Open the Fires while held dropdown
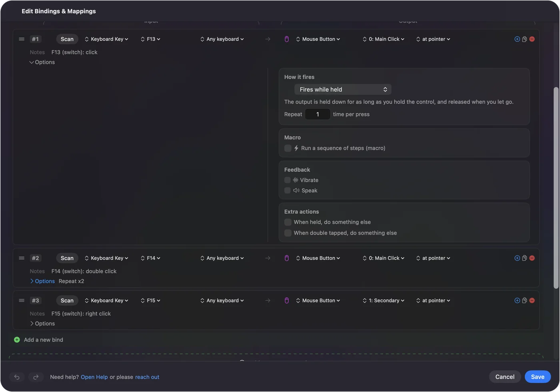This screenshot has width=560, height=392. pyautogui.click(x=343, y=90)
